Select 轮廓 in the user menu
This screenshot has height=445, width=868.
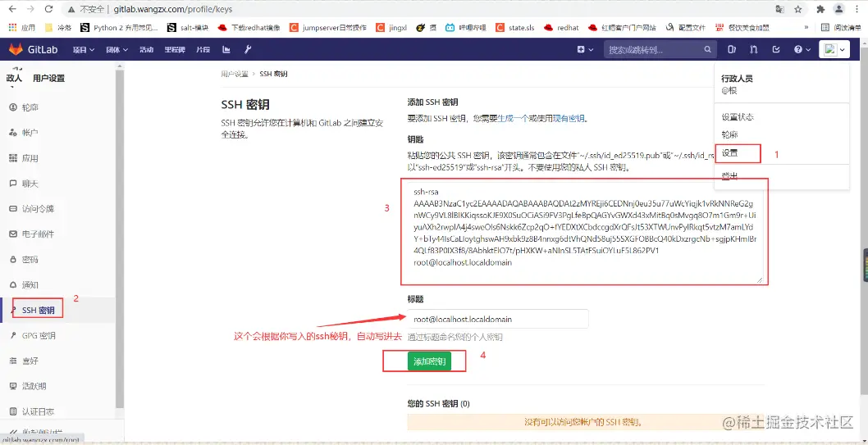(729, 134)
